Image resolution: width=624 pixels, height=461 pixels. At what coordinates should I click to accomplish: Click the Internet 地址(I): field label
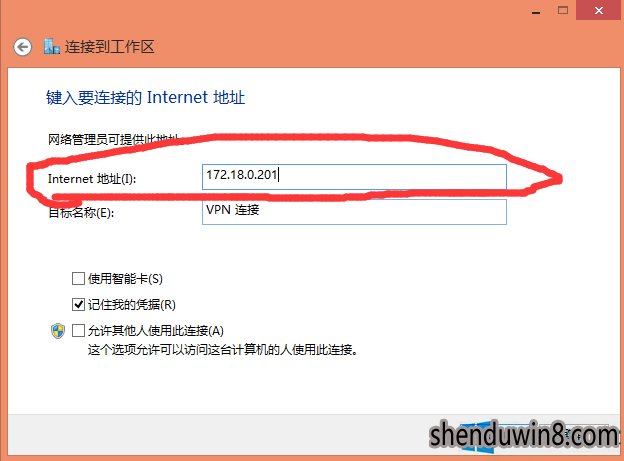(x=92, y=179)
